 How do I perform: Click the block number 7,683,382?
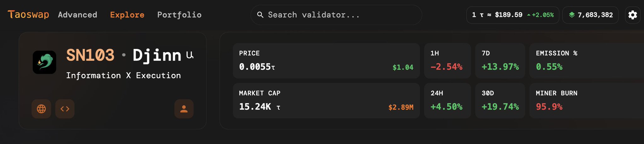[595, 15]
